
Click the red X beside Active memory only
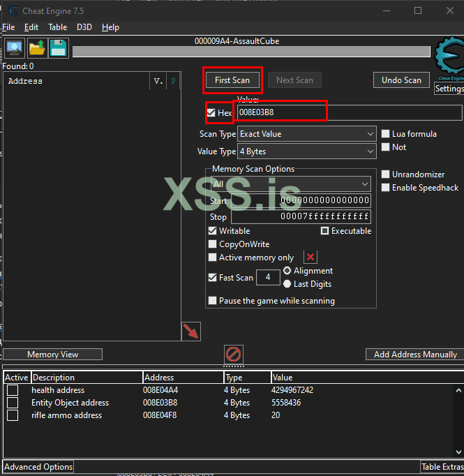[310, 257]
